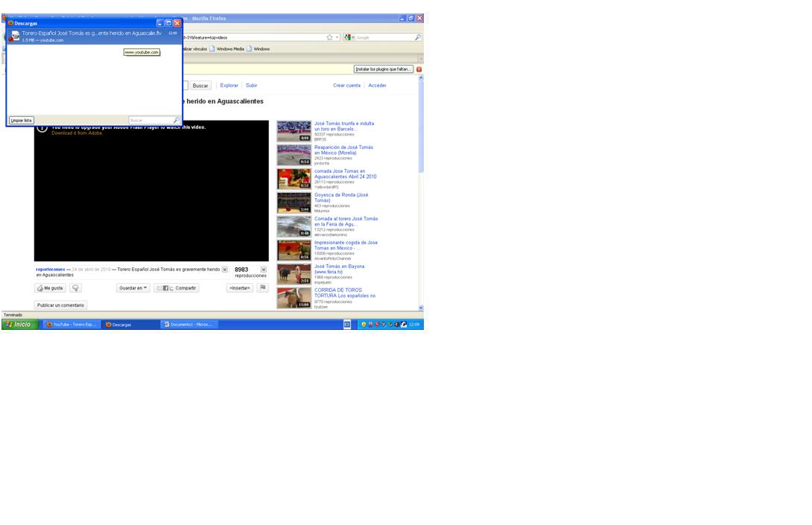Click the Buscar button on YouTube

200,86
